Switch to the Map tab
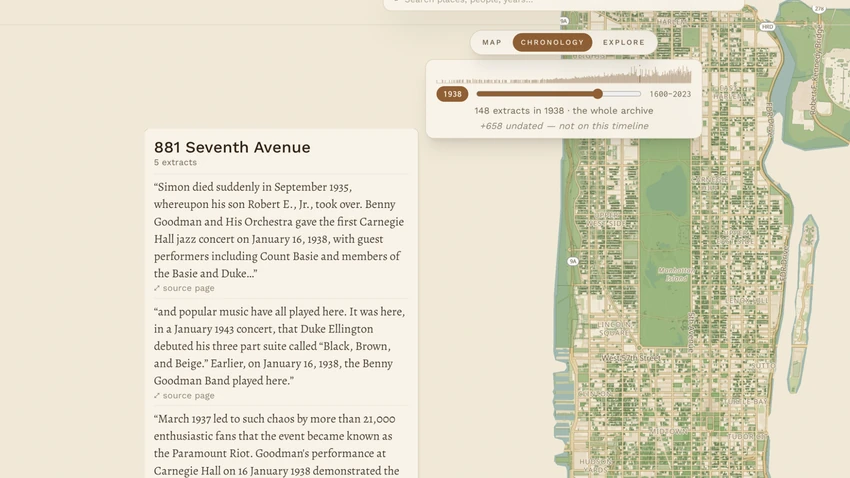 pyautogui.click(x=492, y=42)
